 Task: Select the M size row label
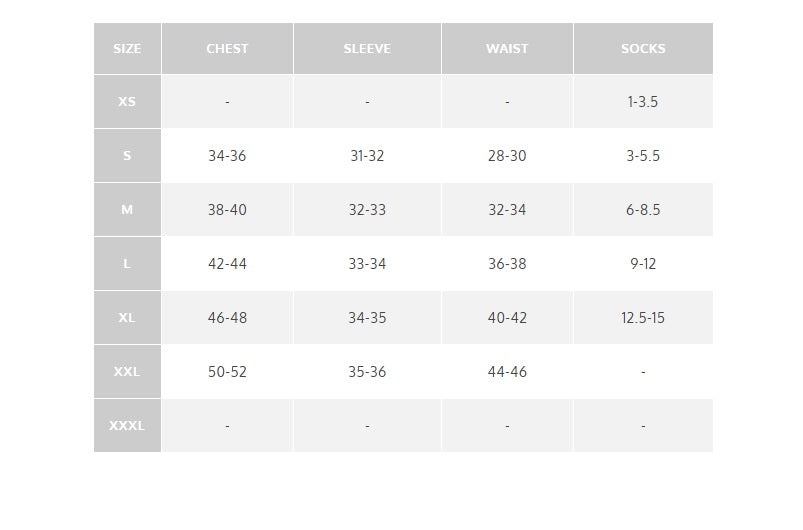128,209
